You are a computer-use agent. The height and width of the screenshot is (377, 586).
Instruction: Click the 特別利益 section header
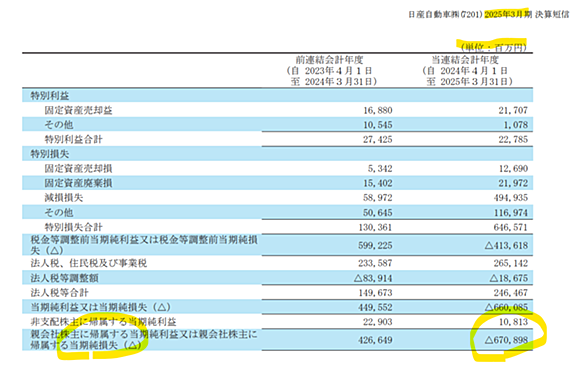coord(50,96)
